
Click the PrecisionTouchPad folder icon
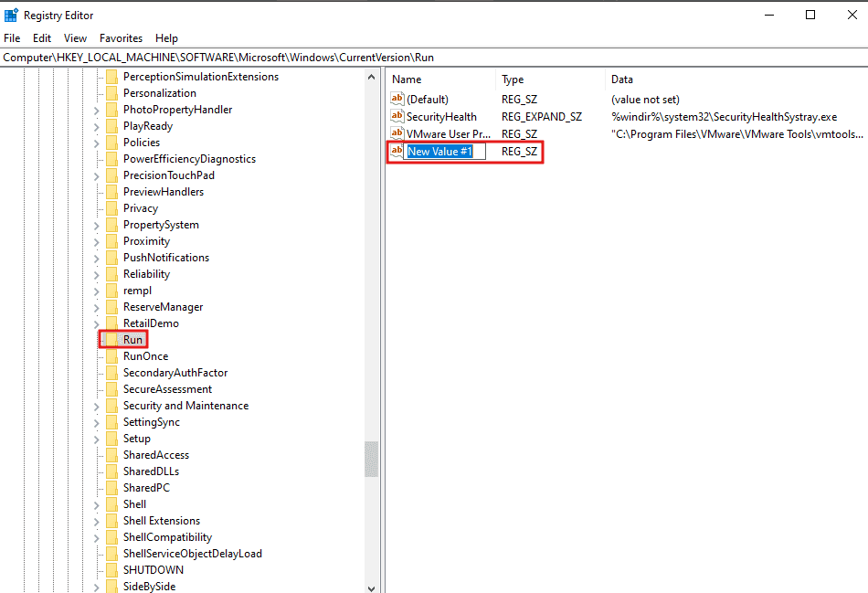(111, 175)
